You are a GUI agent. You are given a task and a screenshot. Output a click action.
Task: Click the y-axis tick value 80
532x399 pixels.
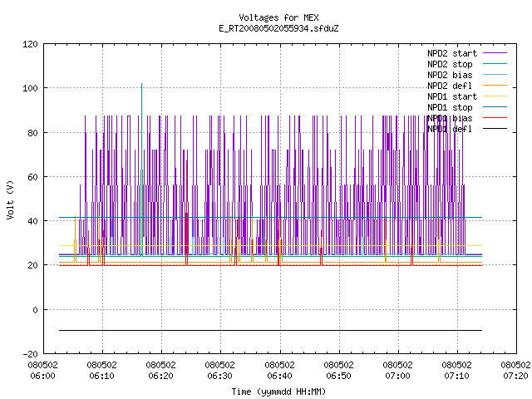click(32, 133)
